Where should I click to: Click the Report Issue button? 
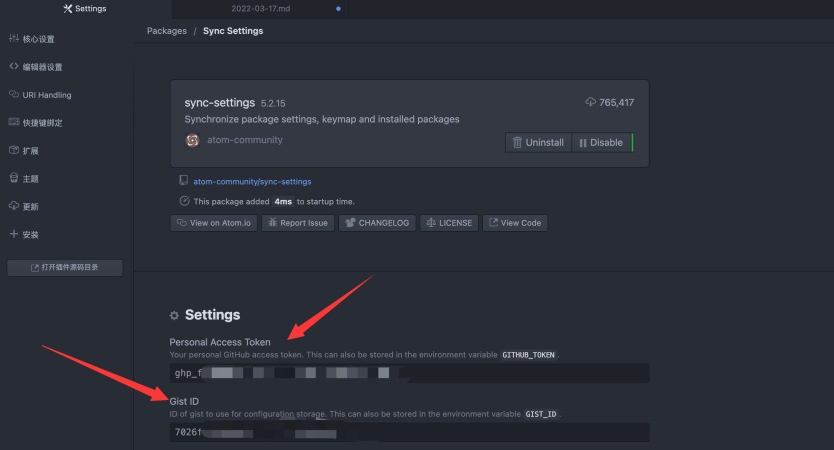click(297, 223)
